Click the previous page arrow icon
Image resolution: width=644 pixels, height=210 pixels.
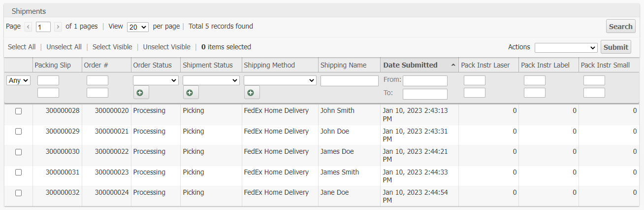(29, 27)
